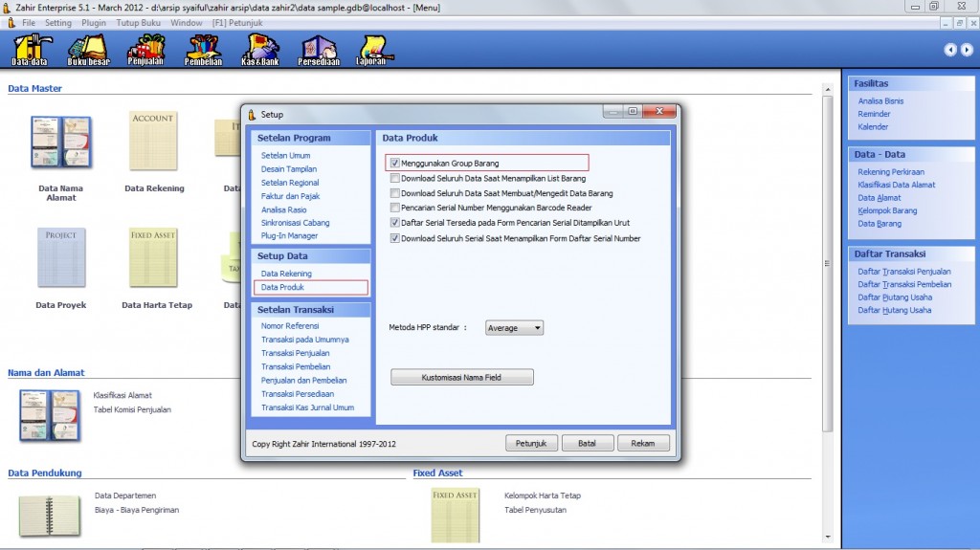This screenshot has height=550, width=980.
Task: Select Faktur dan Pajak in setup list
Action: click(290, 196)
